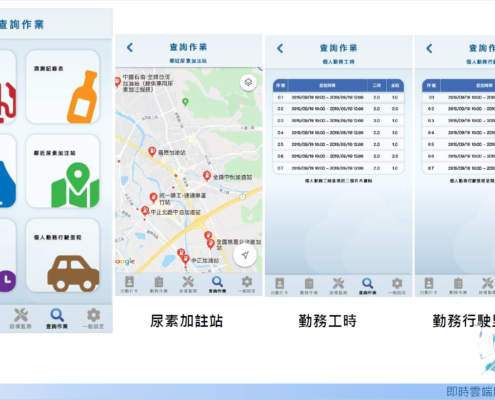Go back from the 尿素加註站 map screen

(x=130, y=48)
